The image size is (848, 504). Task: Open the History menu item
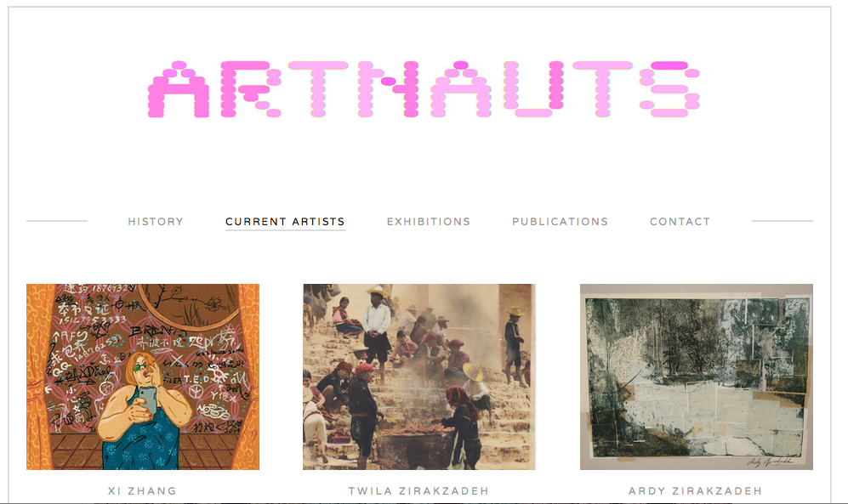[x=156, y=222]
